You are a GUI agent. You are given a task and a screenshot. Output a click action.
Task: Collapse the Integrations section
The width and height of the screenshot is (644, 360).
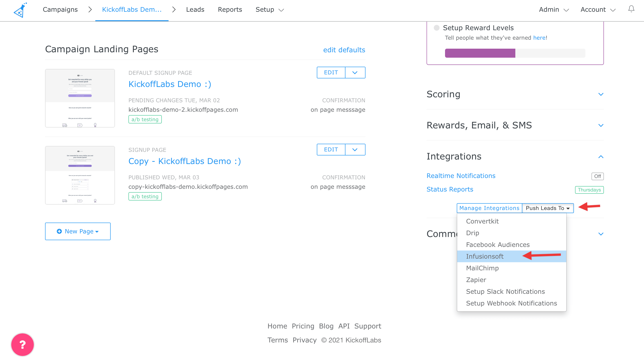click(x=601, y=157)
